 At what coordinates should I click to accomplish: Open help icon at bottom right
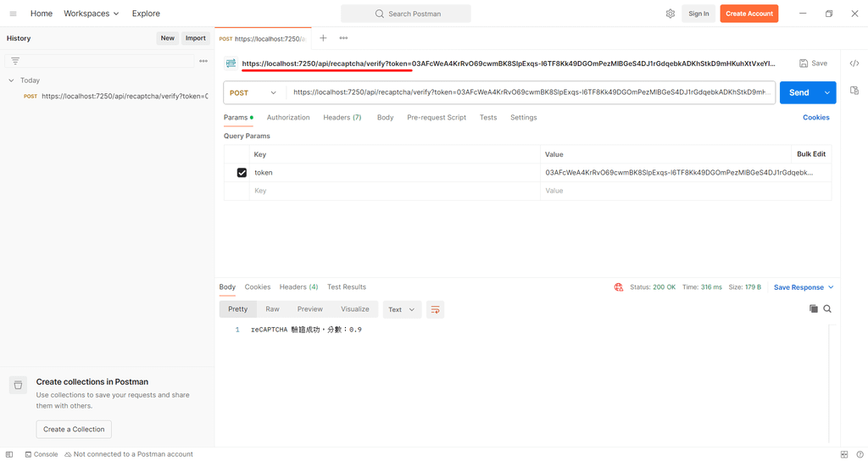tap(860, 454)
